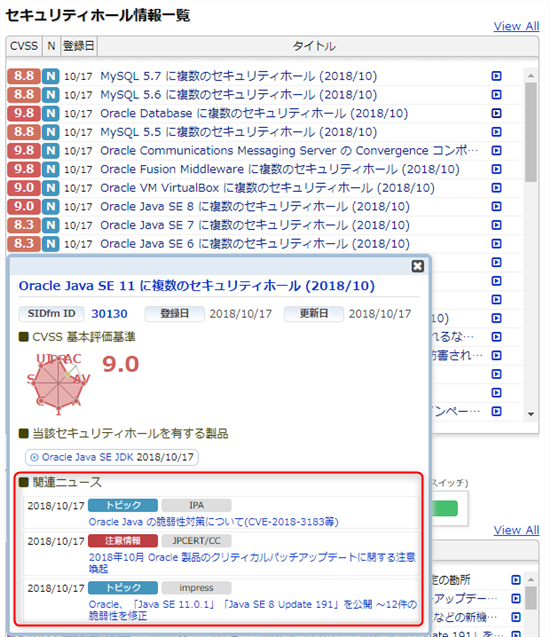The height and width of the screenshot is (637, 550).
Task: Open Oracle Java SE 7 title link
Action: (255, 225)
